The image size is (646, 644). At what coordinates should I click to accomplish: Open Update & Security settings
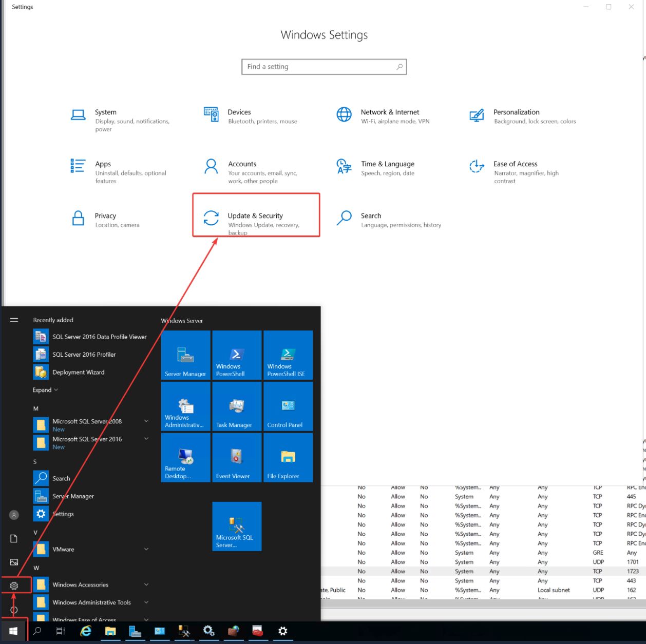click(x=256, y=215)
